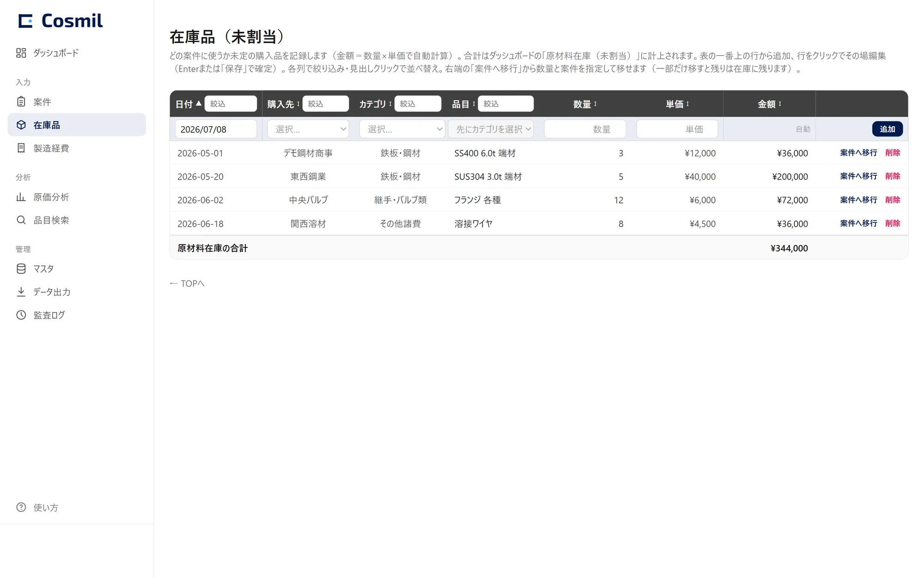This screenshot has width=924, height=578.
Task: Open データ出力 sidebar item
Action: coord(77,292)
